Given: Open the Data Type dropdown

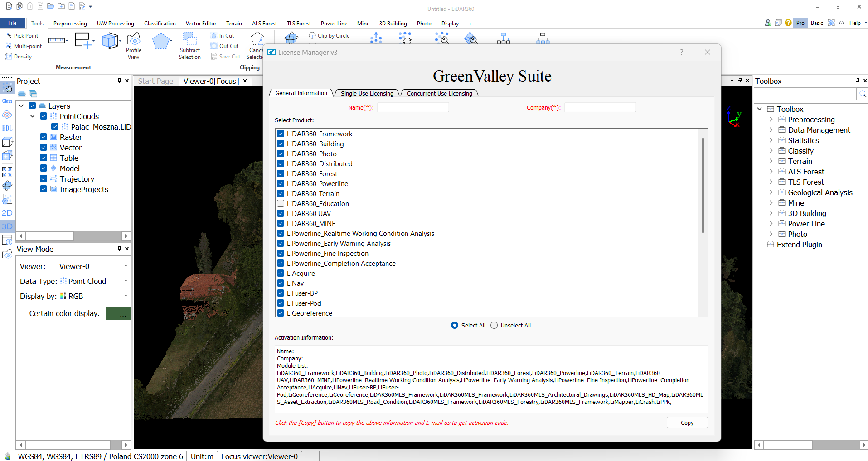Looking at the screenshot, I should (93, 281).
